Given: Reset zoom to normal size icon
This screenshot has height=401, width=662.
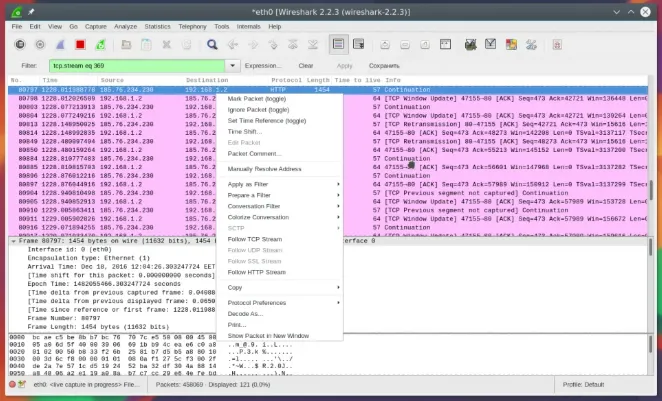Looking at the screenshot, I should [425, 44].
